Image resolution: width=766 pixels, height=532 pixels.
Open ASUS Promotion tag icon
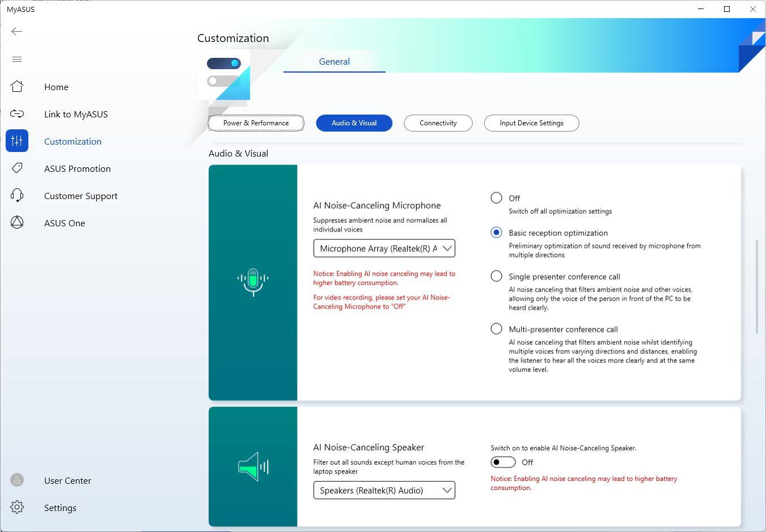pos(17,168)
